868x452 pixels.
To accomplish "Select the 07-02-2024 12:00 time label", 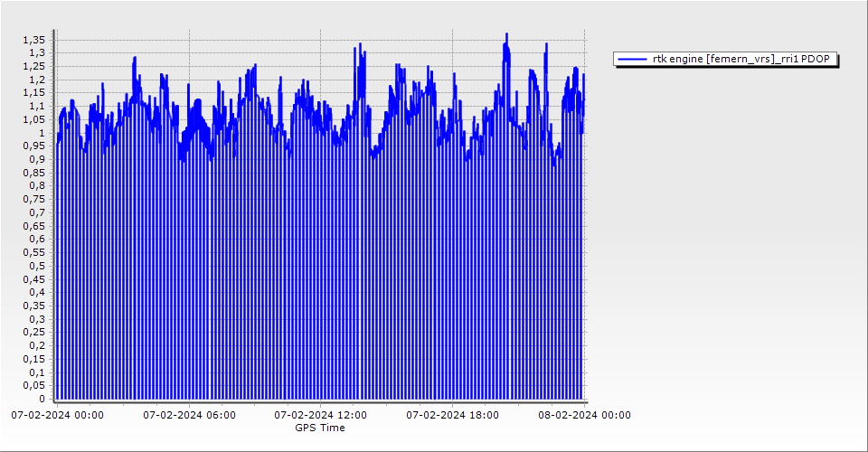I will point(321,415).
